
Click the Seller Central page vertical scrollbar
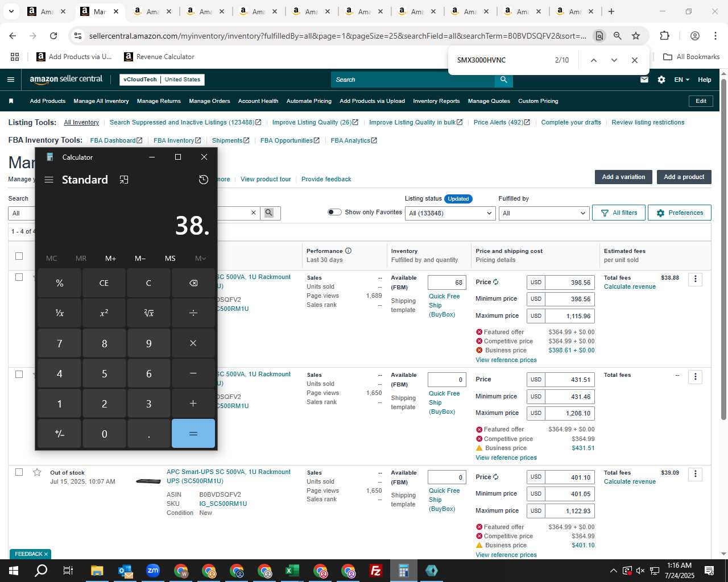click(723, 250)
